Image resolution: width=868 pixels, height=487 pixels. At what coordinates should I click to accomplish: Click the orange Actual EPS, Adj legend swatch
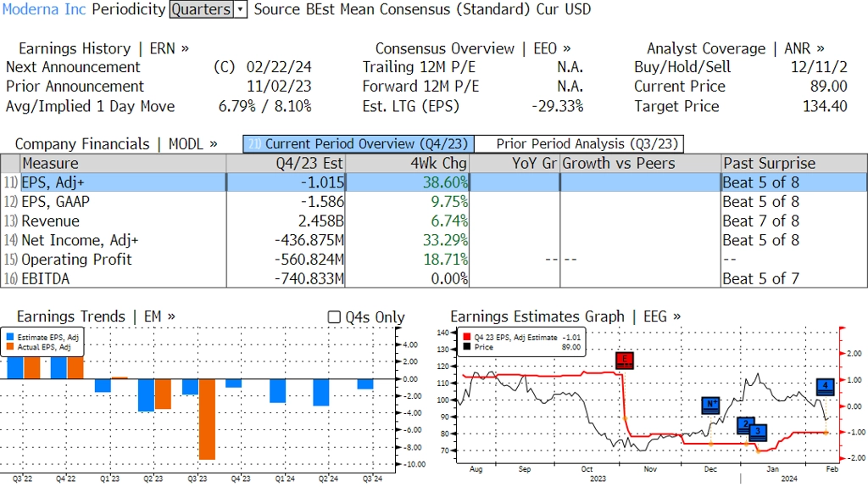(10, 347)
